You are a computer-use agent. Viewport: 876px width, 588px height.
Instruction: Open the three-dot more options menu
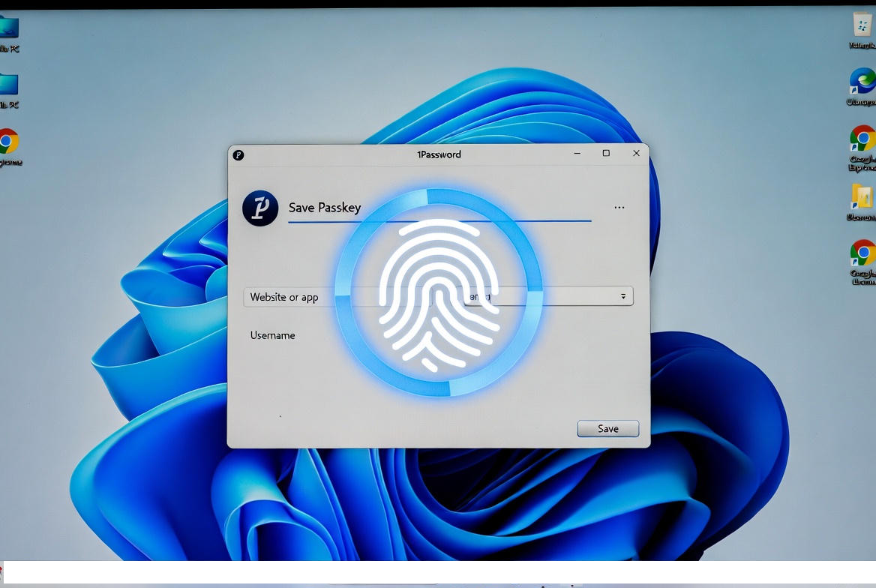click(x=619, y=207)
